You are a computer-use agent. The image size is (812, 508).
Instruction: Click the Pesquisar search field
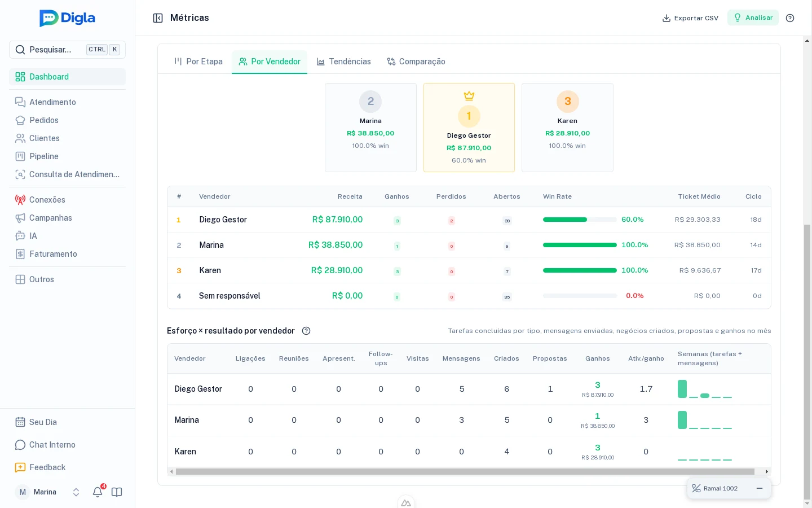coord(67,50)
